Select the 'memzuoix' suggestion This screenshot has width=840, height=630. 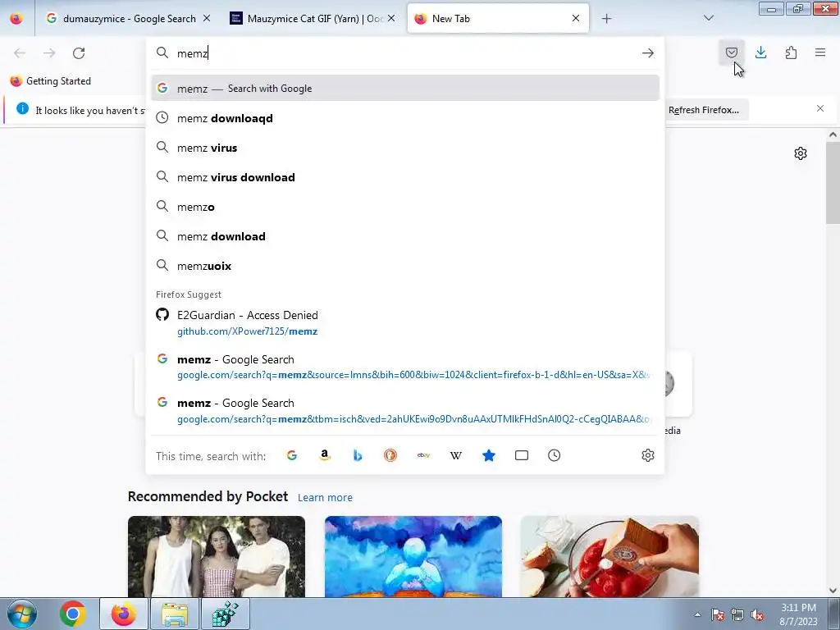405,265
